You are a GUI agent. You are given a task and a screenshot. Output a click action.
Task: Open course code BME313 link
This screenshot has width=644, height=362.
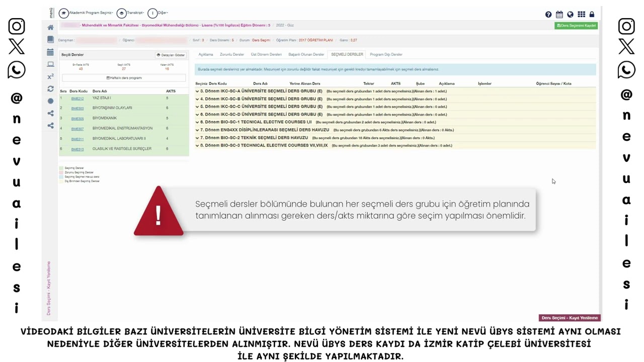[x=77, y=149]
